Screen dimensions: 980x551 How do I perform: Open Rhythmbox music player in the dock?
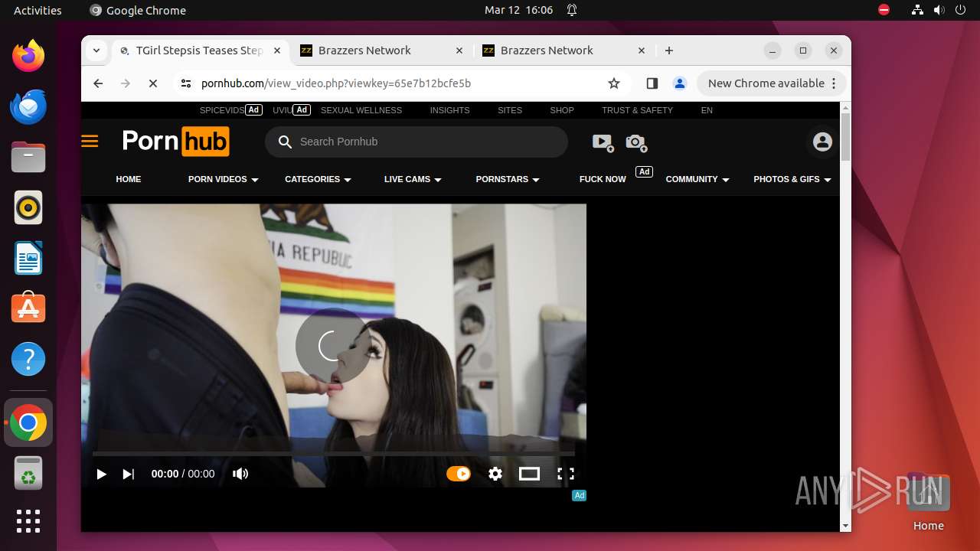click(x=28, y=207)
